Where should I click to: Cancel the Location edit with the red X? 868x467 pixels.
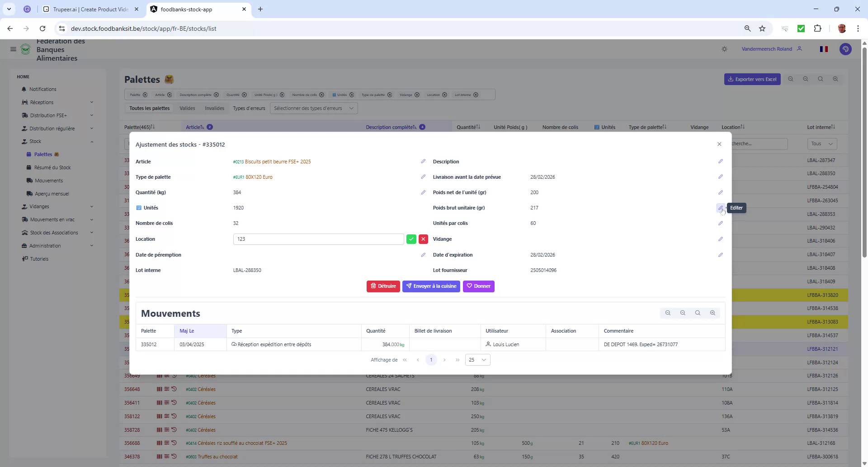tap(424, 239)
